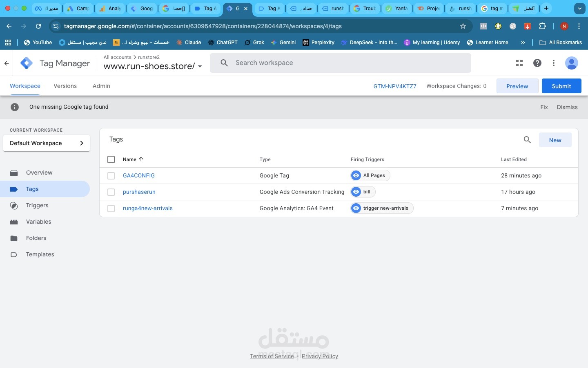Click the user account avatar icon
Screen dimensions: 588x368
coord(572,63)
